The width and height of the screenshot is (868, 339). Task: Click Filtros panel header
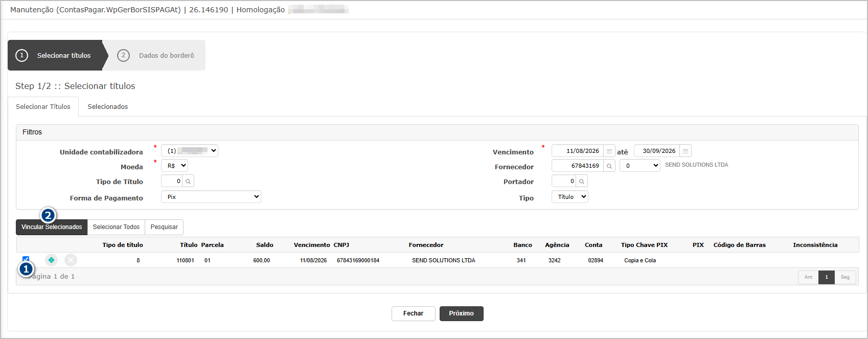coord(437,132)
